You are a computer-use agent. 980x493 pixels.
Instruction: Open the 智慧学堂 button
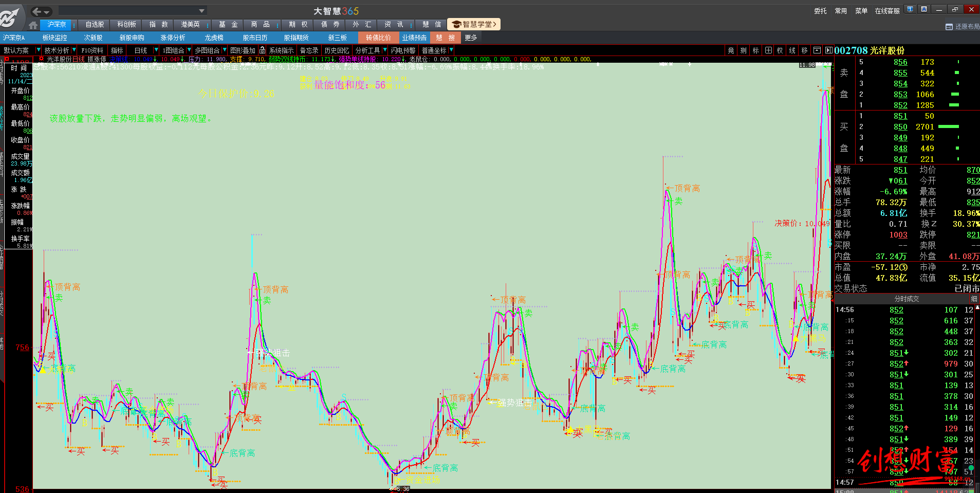(x=474, y=24)
